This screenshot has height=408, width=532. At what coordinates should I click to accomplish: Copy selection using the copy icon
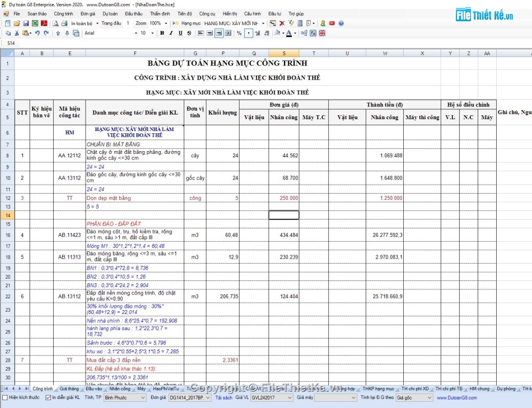tap(8, 33)
